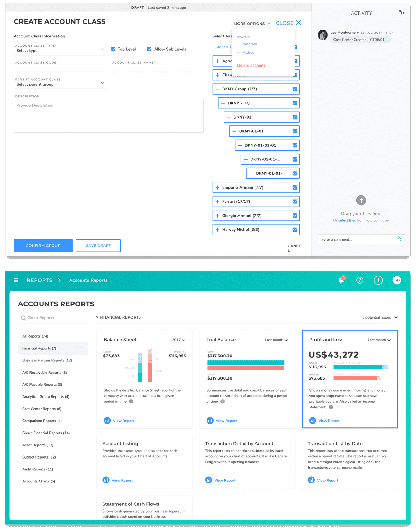Expand the Emporio Armani tree node
416x532 pixels.
(x=217, y=187)
